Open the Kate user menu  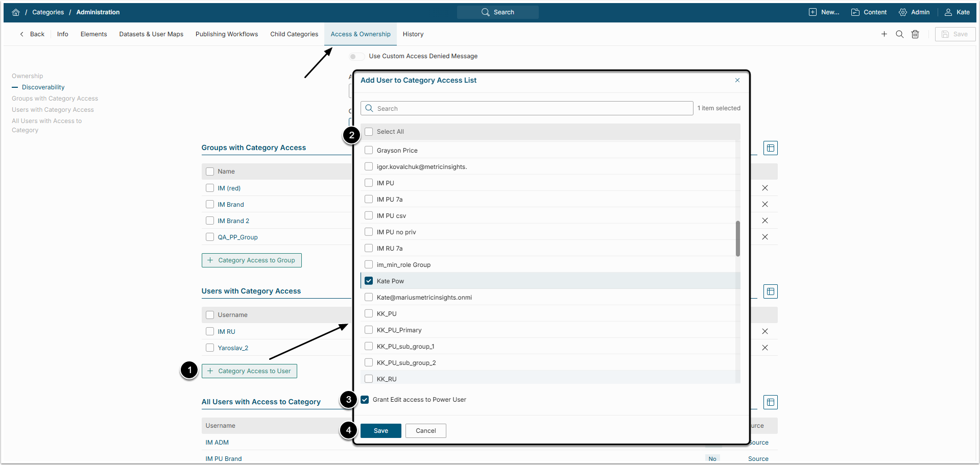click(x=957, y=12)
